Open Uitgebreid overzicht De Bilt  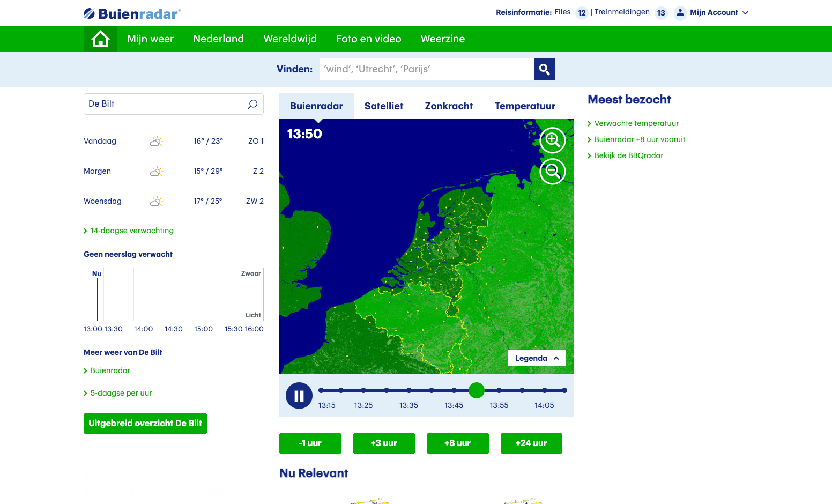[145, 424]
